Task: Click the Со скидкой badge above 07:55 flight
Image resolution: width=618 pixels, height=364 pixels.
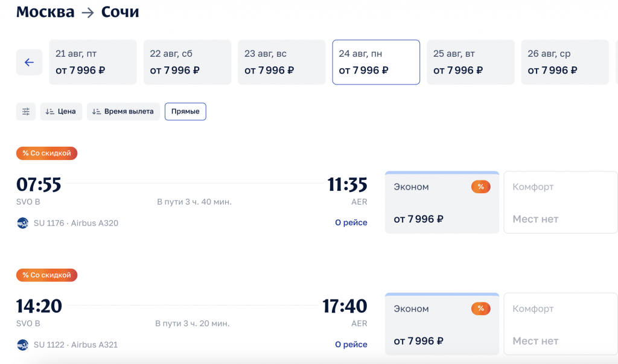Action: [47, 153]
